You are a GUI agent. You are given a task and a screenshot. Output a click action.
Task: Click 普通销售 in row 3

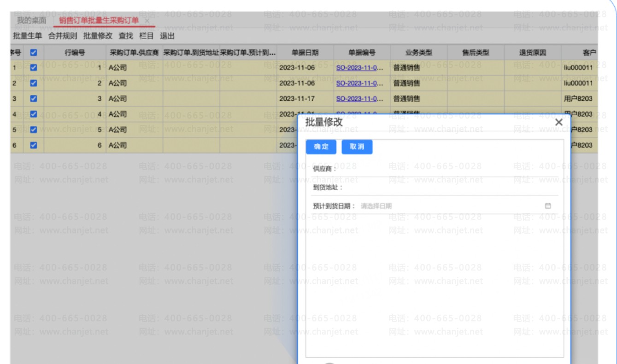coord(418,98)
